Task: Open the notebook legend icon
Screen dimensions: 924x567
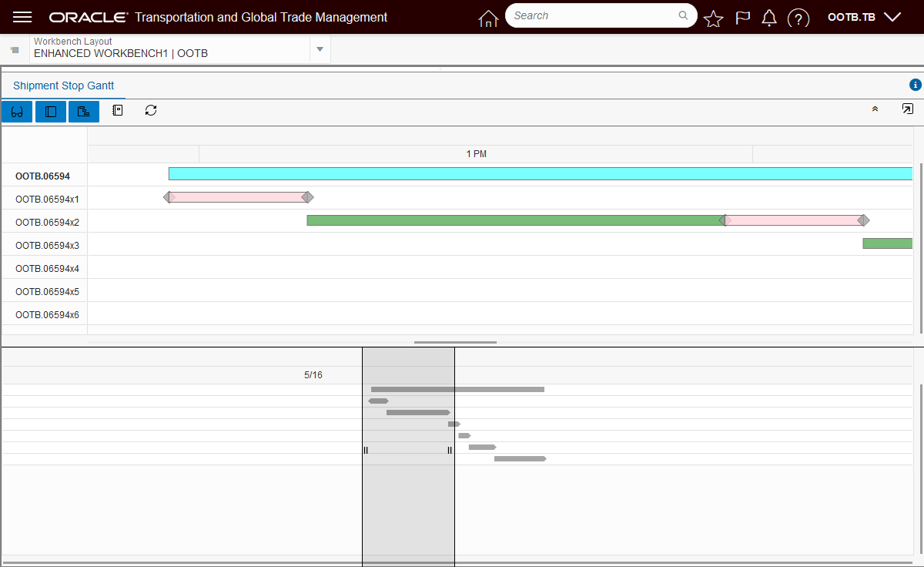Action: [117, 111]
